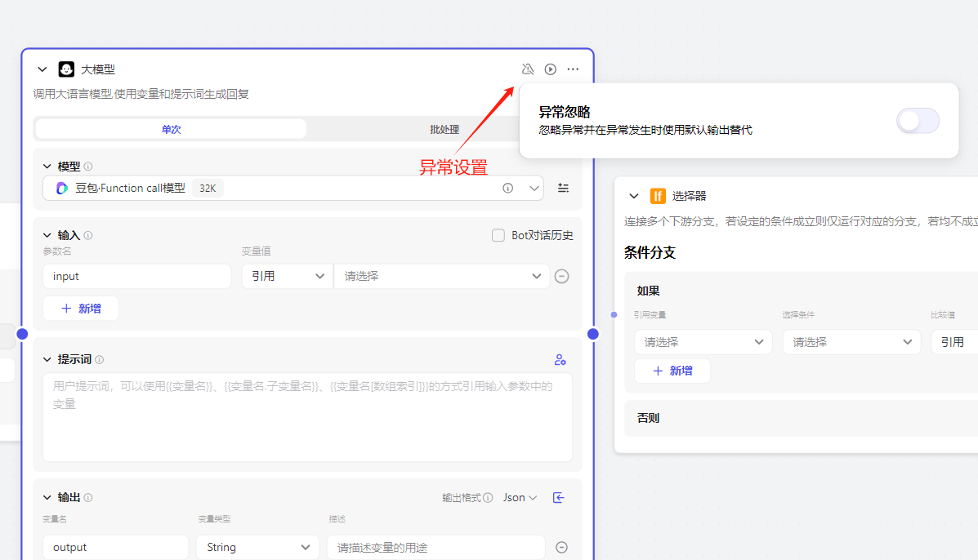Enable the Bot对话历史 checkbox
This screenshot has width=978, height=560.
[498, 235]
